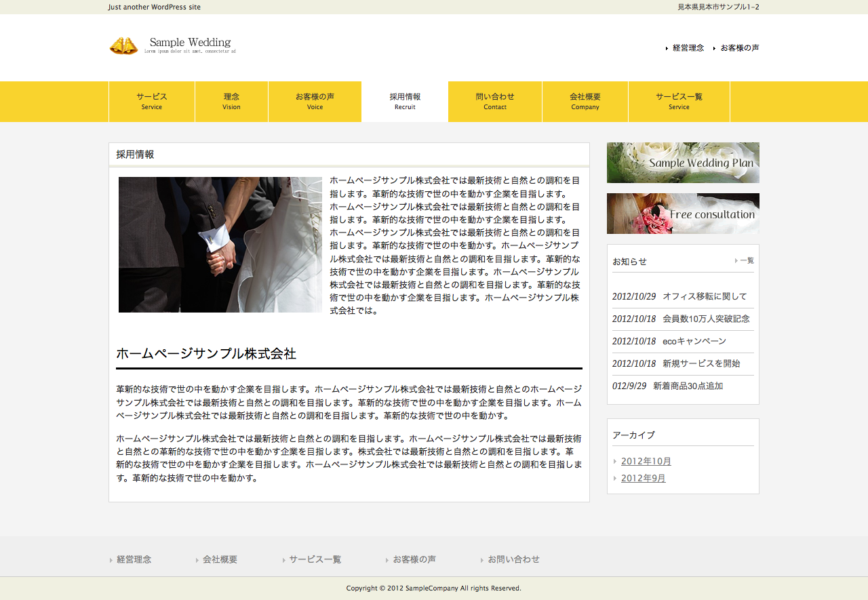Click the 採用情報 page heading

coord(135,155)
